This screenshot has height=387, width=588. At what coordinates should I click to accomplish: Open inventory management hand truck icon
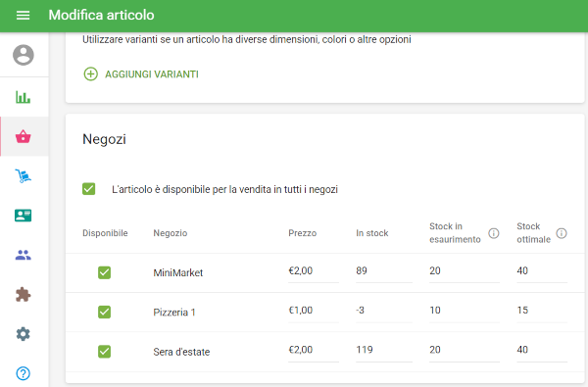pos(23,176)
